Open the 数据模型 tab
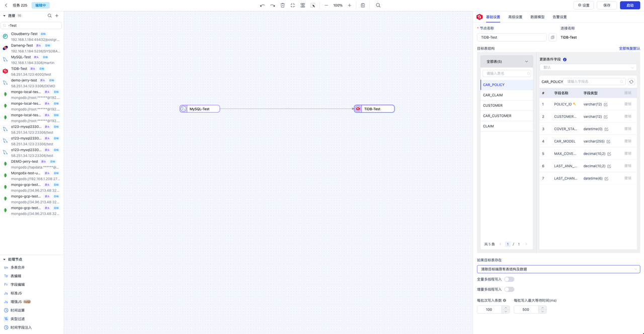Screen dimensions: 644x334 click(538, 17)
